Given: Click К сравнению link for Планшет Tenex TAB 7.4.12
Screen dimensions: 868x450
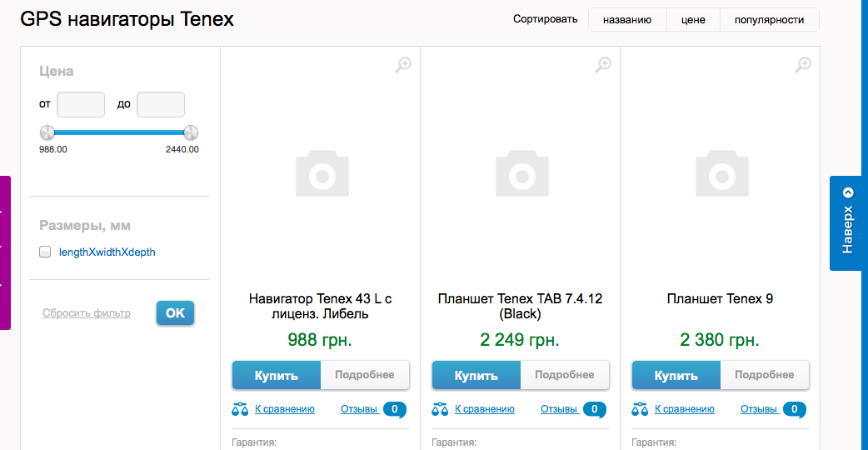Looking at the screenshot, I should click(x=484, y=409).
